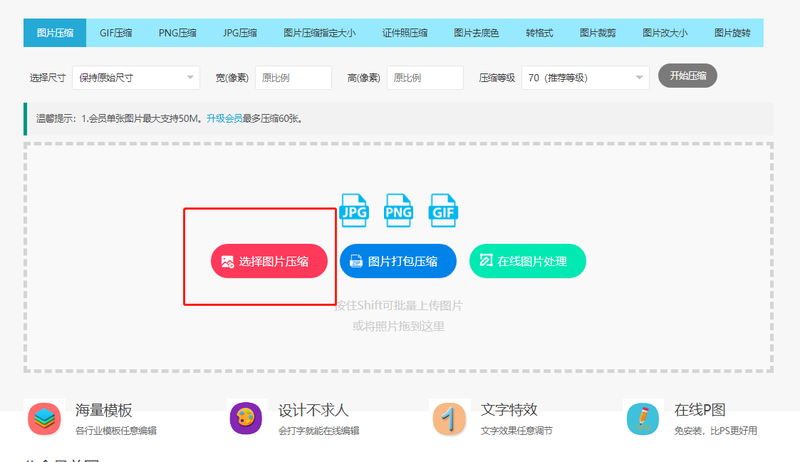
Task: Click the hint 按住Shift可批量上传图片
Action: 399,305
